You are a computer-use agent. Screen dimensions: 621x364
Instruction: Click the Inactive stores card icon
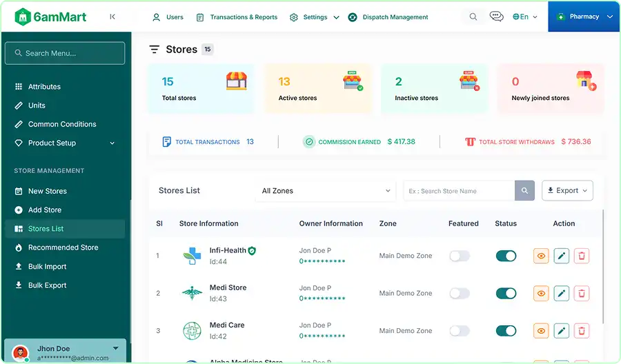click(x=469, y=81)
